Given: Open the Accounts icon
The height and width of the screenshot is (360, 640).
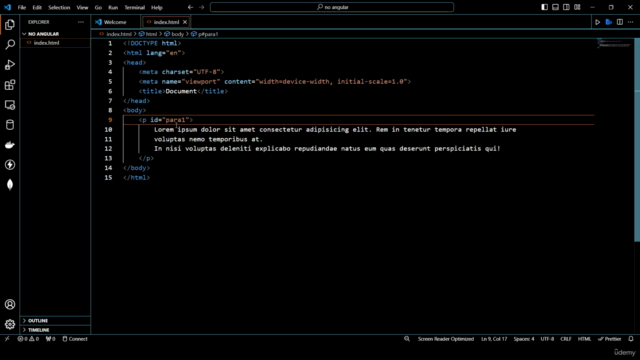Looking at the screenshot, I should click(10, 304).
